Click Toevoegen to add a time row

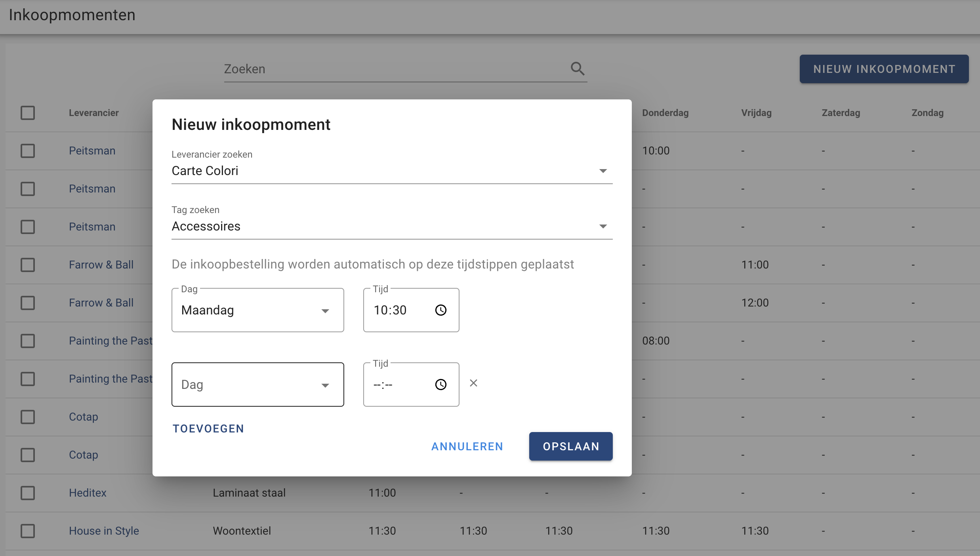tap(208, 428)
